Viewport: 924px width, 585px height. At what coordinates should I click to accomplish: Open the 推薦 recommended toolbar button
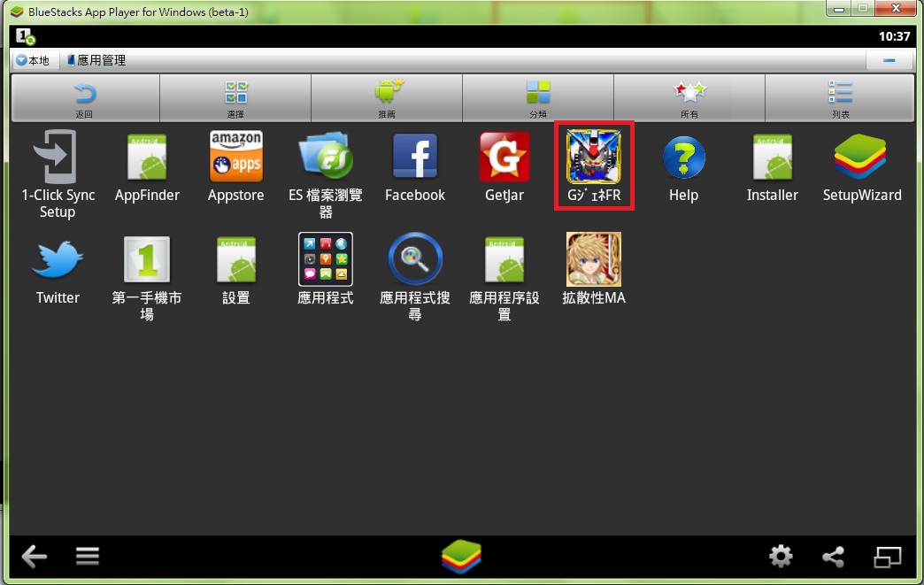point(387,98)
